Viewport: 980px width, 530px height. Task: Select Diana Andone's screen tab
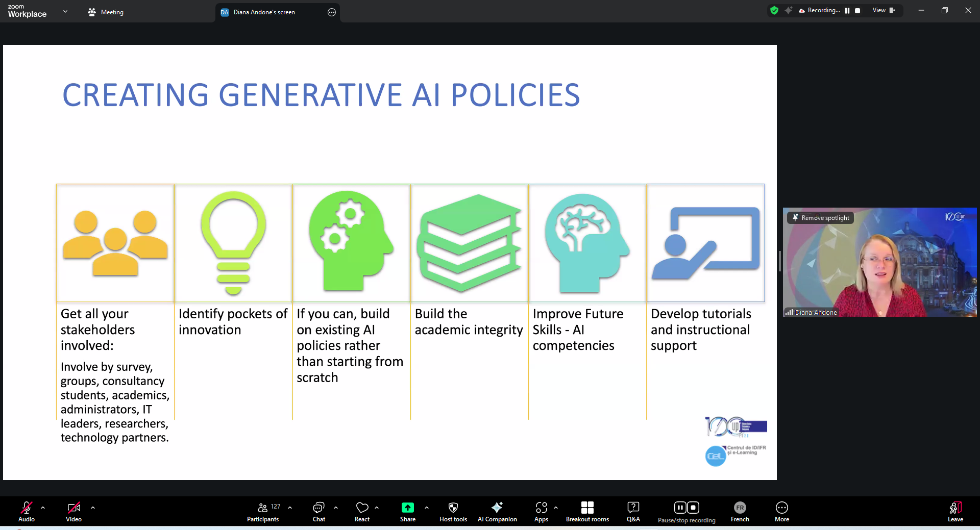pyautogui.click(x=264, y=12)
